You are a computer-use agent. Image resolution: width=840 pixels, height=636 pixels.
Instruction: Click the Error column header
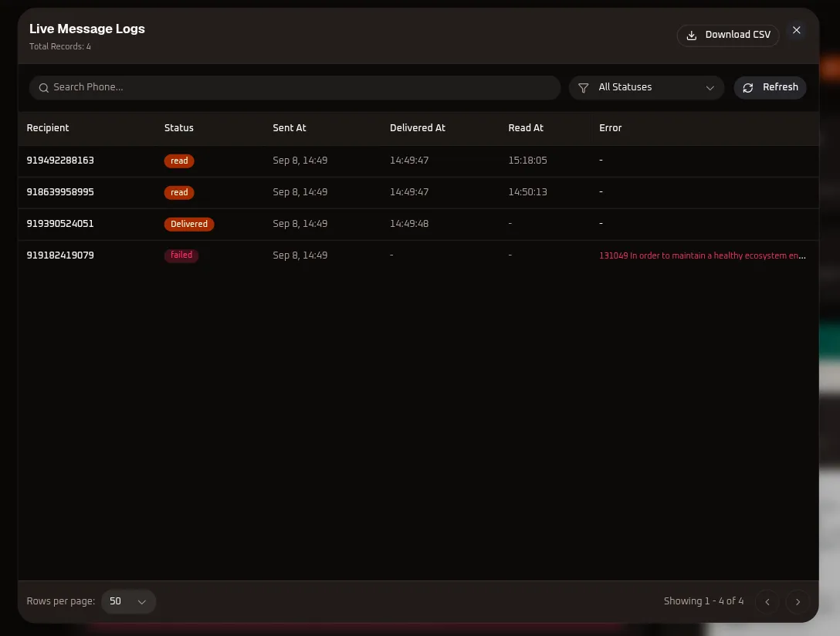(x=610, y=128)
